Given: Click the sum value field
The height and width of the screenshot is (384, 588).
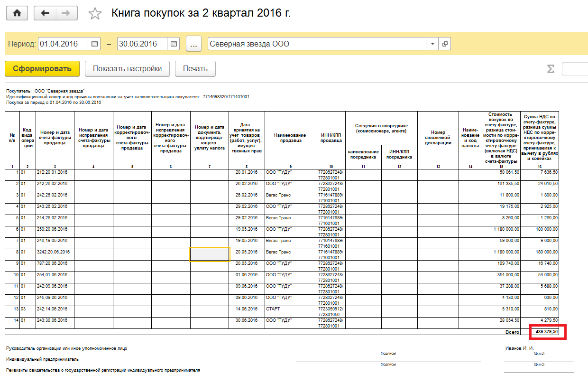Looking at the screenshot, I should [575, 69].
